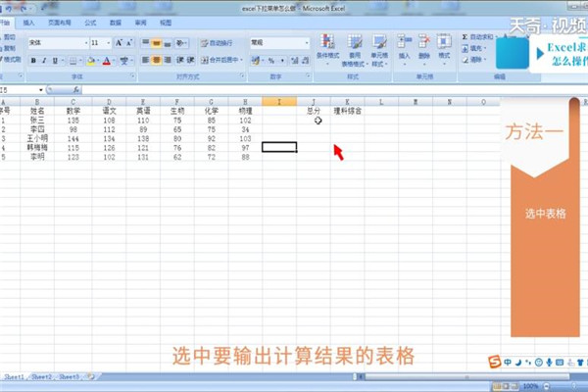Toggle bottom vertical alignment
Viewport: 588px width, 392px height.
(x=168, y=43)
